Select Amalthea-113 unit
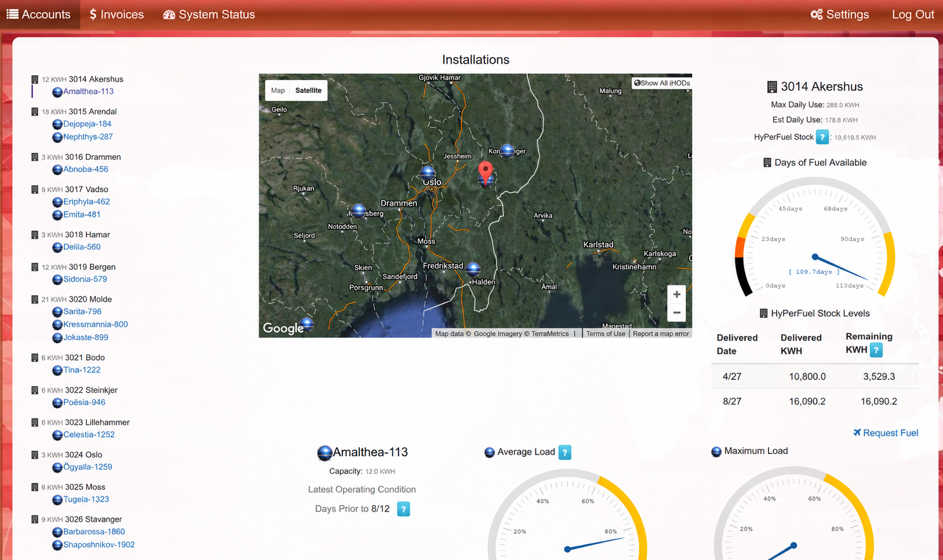 88,91
